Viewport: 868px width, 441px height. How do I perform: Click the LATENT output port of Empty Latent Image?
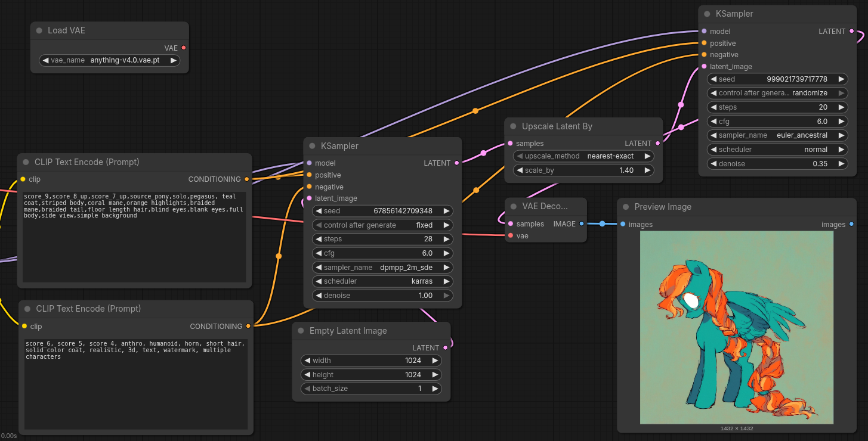(x=445, y=347)
